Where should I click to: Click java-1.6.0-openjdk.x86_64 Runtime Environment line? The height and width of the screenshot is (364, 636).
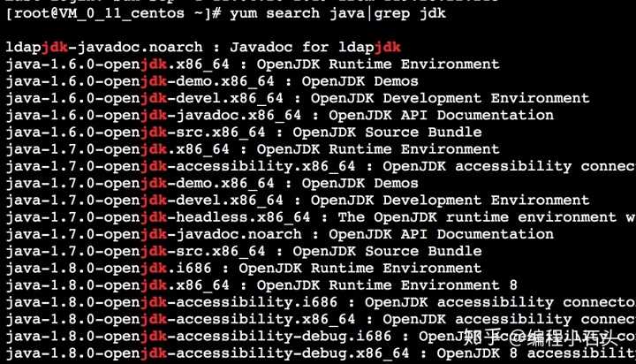253,64
